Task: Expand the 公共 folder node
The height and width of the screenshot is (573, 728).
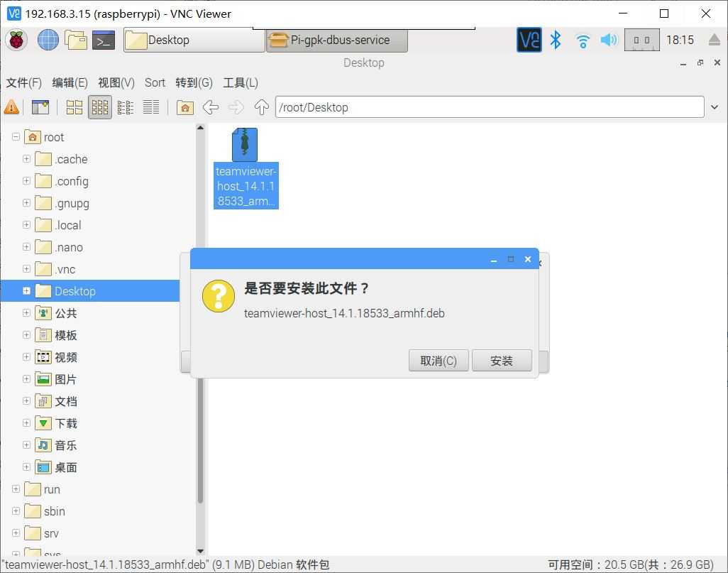Action: (x=26, y=313)
